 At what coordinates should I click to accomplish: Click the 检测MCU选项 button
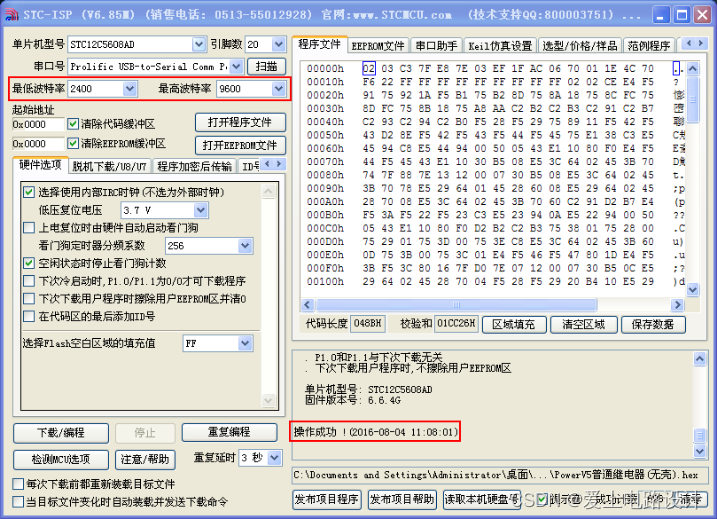61,459
